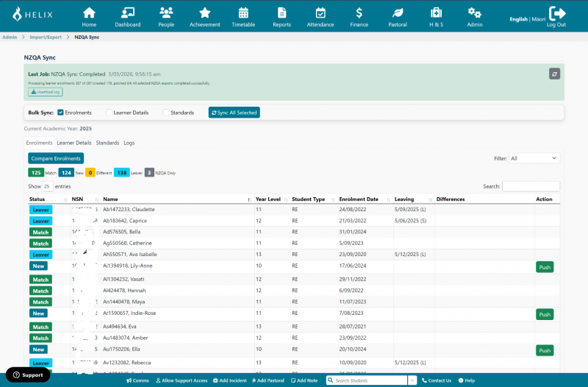Switch to the Logs tab

point(129,143)
